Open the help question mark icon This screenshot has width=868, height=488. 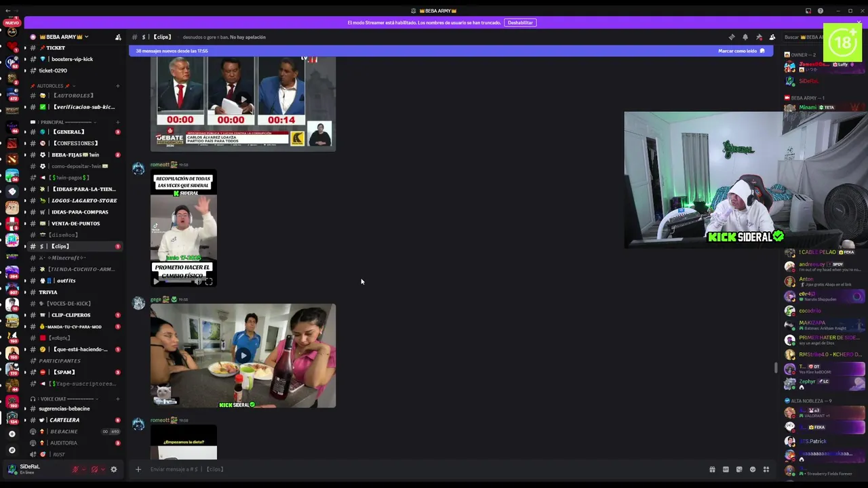[821, 11]
